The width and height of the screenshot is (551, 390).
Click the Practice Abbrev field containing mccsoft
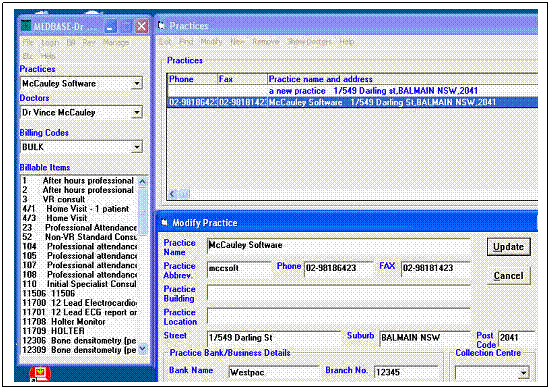pos(239,268)
